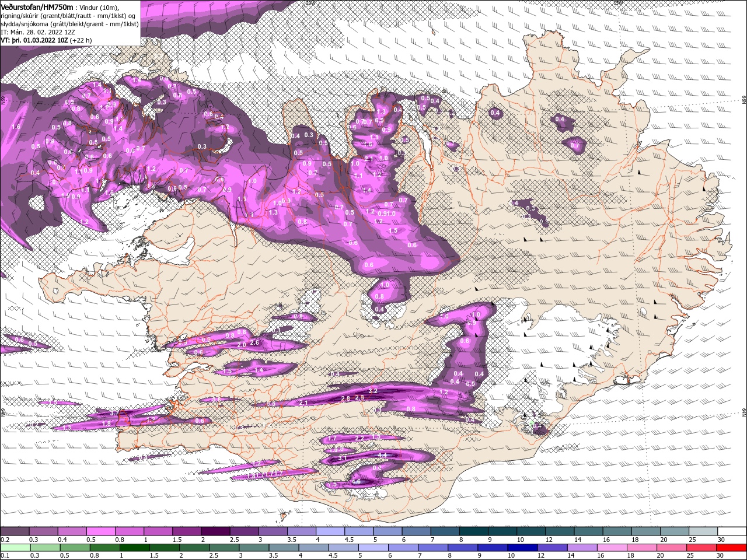Screen dimensions: 747x560
Task: Click the '20W' longitude label
Action: pos(310,3)
